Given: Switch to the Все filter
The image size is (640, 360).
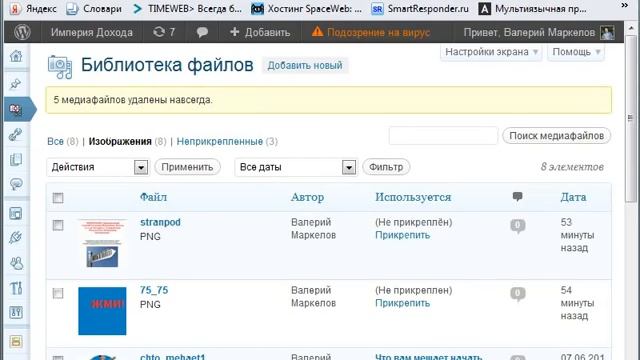Looking at the screenshot, I should [56, 141].
